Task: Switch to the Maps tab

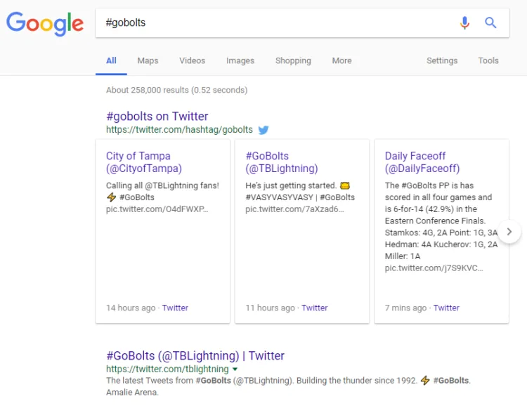Action: pos(148,61)
